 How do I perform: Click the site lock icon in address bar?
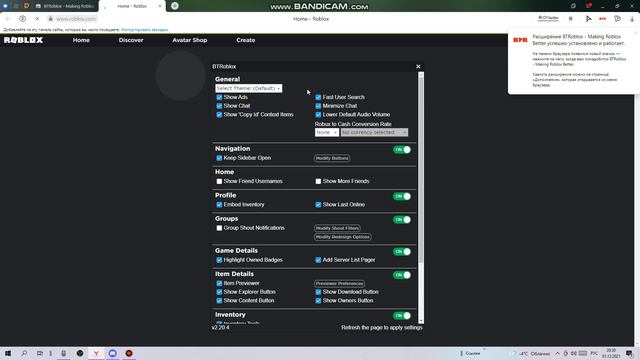[51, 19]
